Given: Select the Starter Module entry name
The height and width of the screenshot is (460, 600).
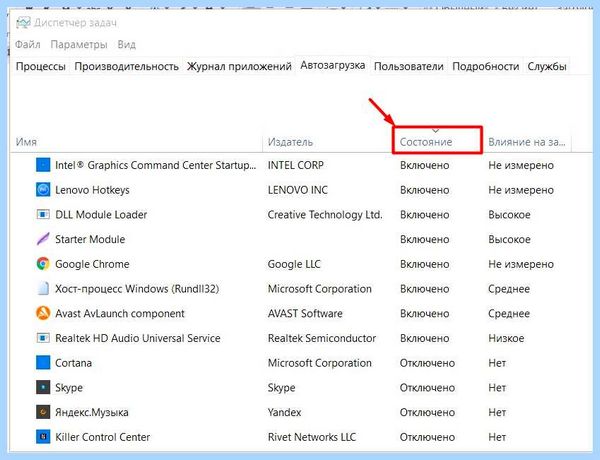Looking at the screenshot, I should pos(90,239).
